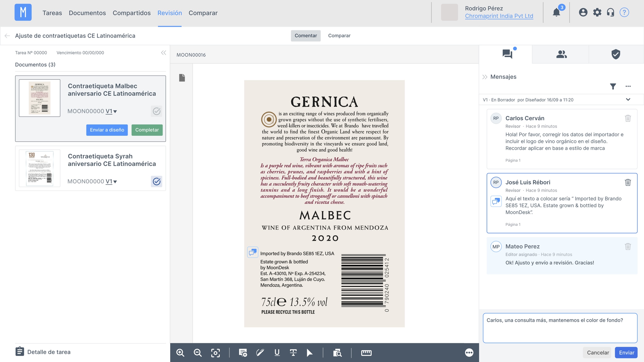
Task: Filter the messages list
Action: click(613, 87)
